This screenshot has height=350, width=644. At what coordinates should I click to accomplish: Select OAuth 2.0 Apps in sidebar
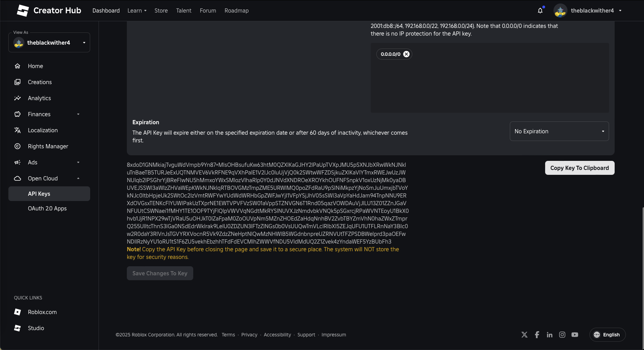coord(47,208)
